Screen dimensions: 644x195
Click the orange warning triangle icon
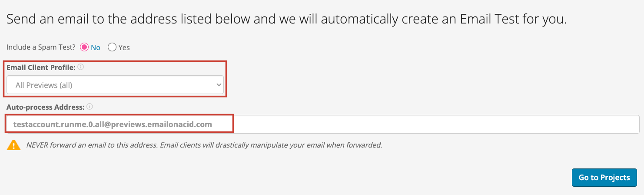pos(14,145)
